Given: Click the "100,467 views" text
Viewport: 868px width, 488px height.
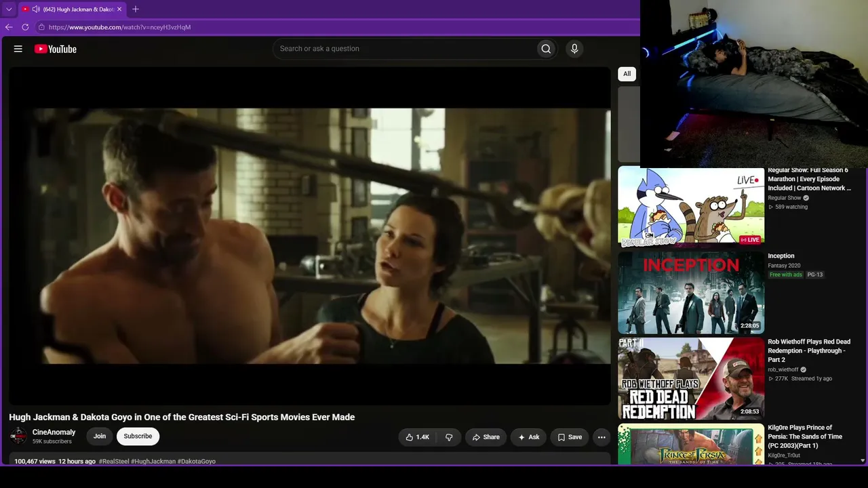Looking at the screenshot, I should pos(35,462).
